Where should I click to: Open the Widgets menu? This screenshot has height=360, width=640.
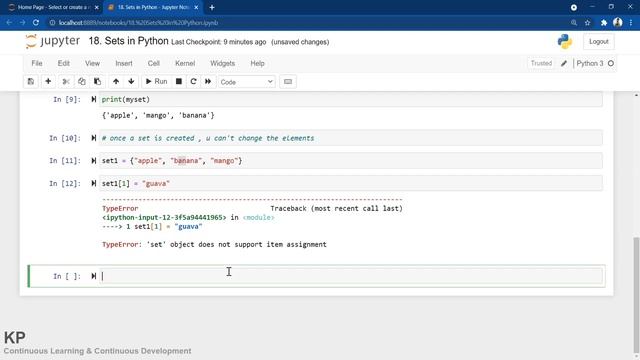tap(222, 63)
